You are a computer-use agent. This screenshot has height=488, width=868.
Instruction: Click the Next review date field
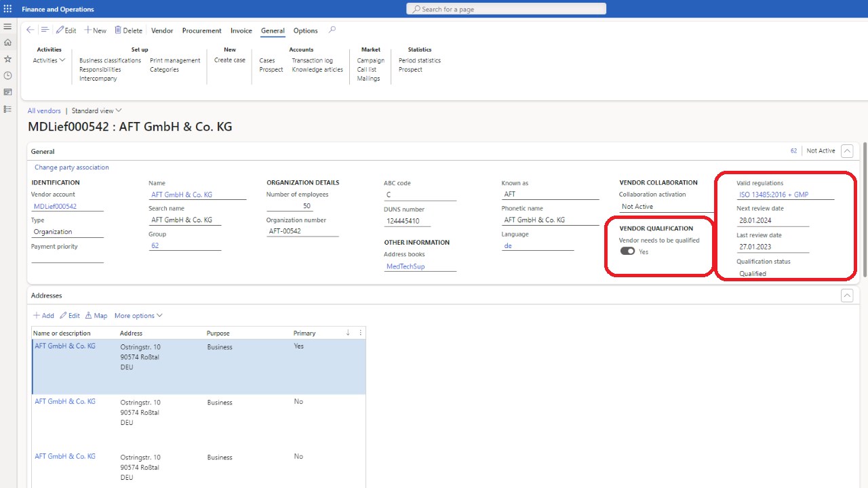[x=772, y=220]
